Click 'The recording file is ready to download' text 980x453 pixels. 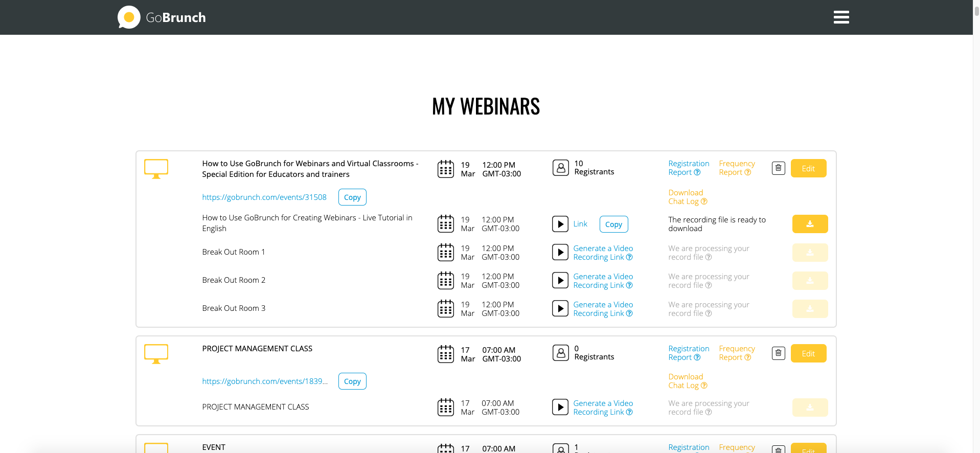pyautogui.click(x=717, y=224)
